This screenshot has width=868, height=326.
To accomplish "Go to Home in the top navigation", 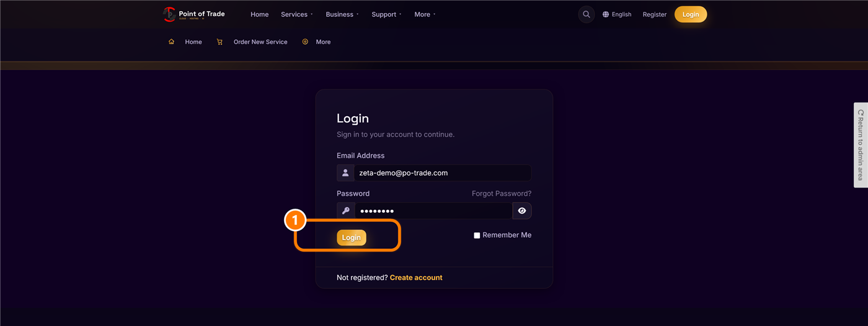I will coord(260,14).
